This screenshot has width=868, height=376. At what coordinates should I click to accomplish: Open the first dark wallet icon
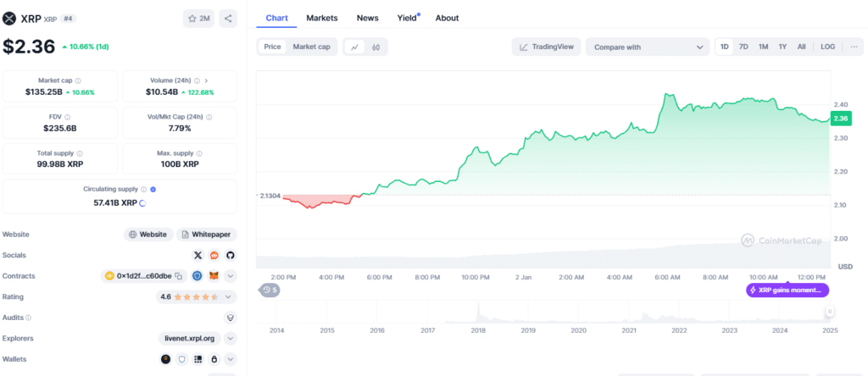(165, 359)
